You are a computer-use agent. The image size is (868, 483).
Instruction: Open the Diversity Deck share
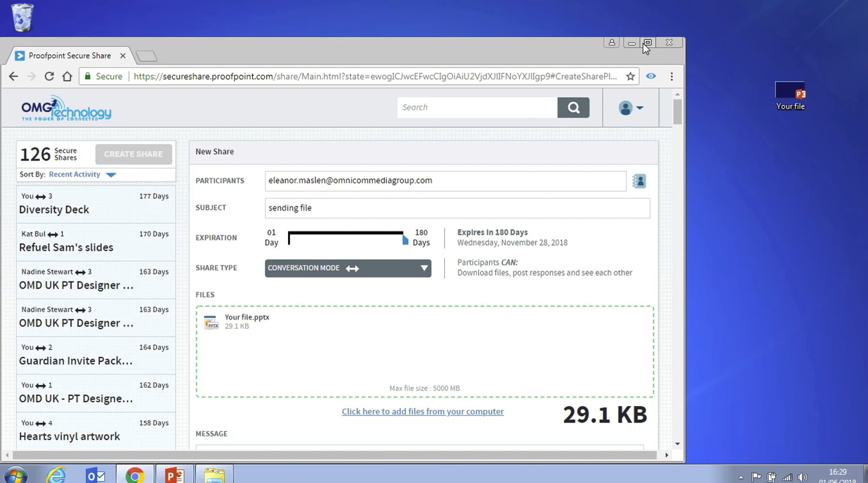point(96,204)
